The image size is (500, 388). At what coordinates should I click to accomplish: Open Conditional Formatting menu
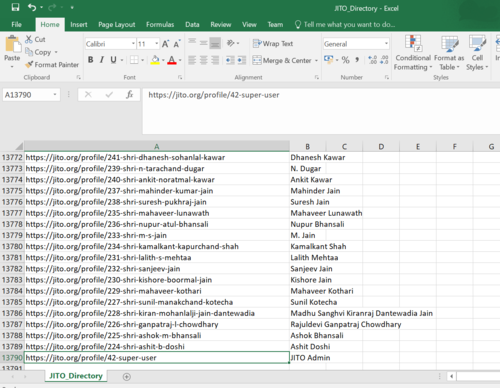(413, 53)
